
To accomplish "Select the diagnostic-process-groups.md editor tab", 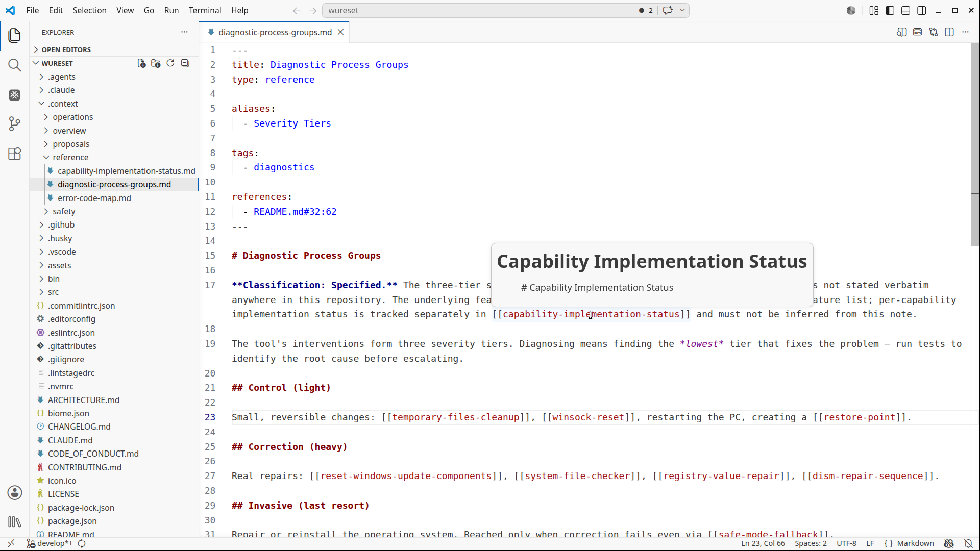I will (275, 32).
